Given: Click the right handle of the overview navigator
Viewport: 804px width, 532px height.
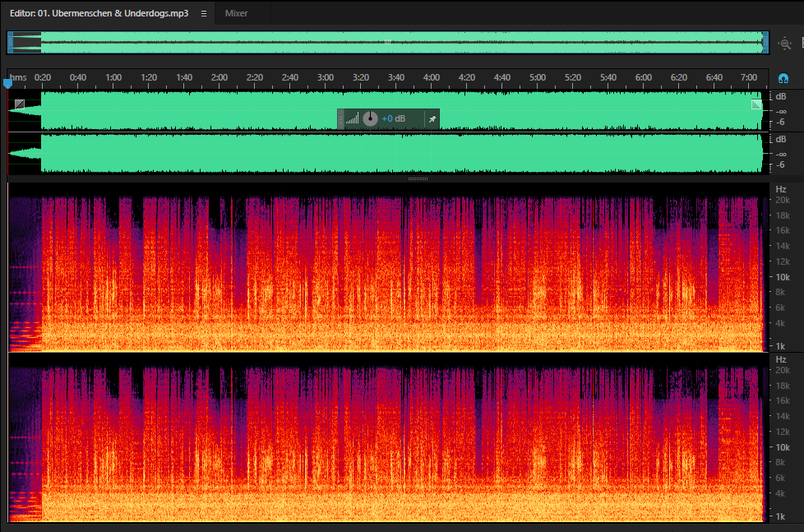Looking at the screenshot, I should tap(765, 43).
